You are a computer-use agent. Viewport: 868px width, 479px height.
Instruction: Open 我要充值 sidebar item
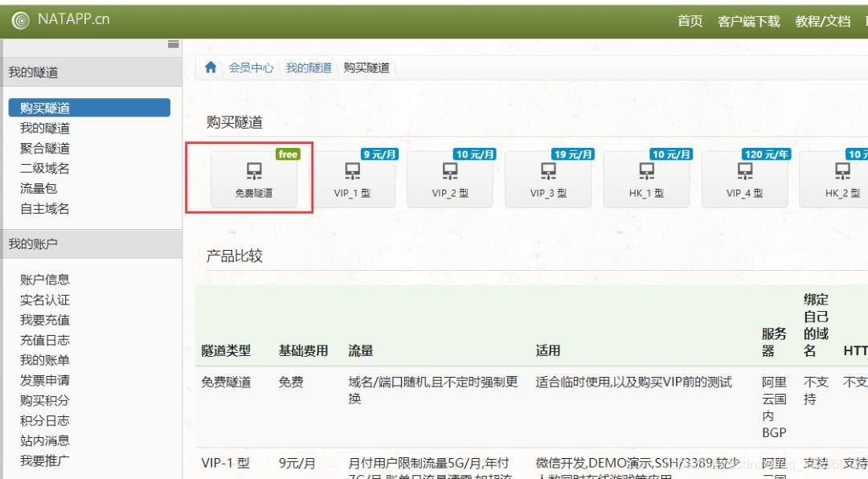click(45, 320)
